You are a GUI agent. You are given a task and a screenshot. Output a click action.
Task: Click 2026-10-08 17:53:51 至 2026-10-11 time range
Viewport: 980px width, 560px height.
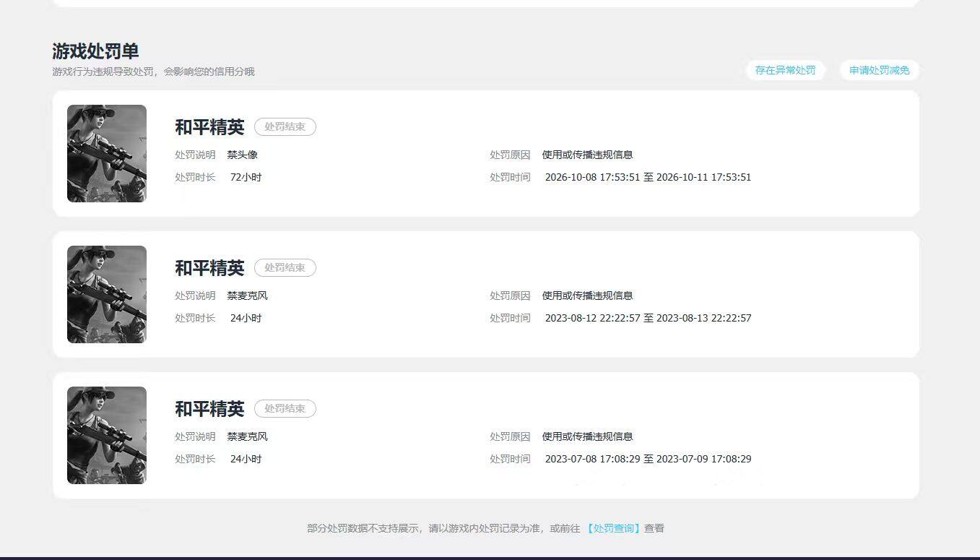tap(648, 177)
